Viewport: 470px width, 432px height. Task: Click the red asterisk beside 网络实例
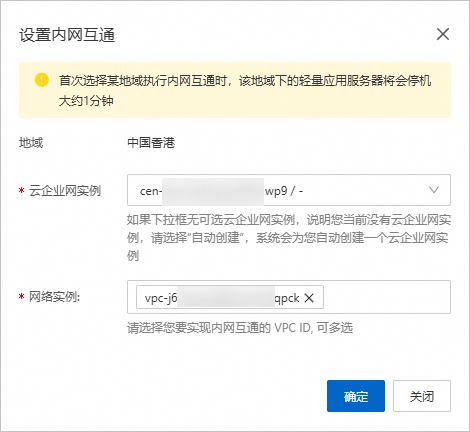[22, 297]
